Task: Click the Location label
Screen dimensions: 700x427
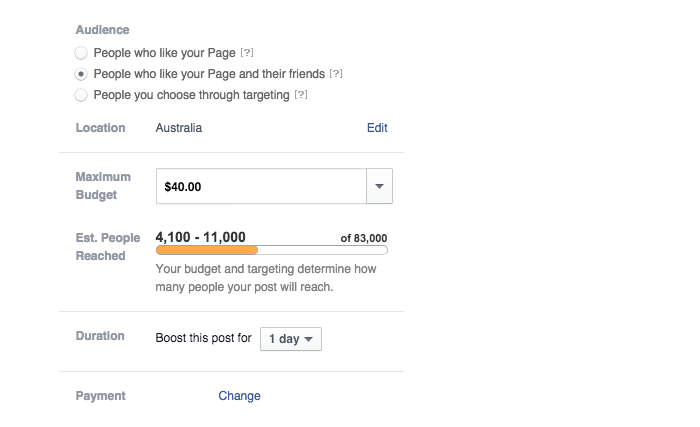Action: point(100,128)
